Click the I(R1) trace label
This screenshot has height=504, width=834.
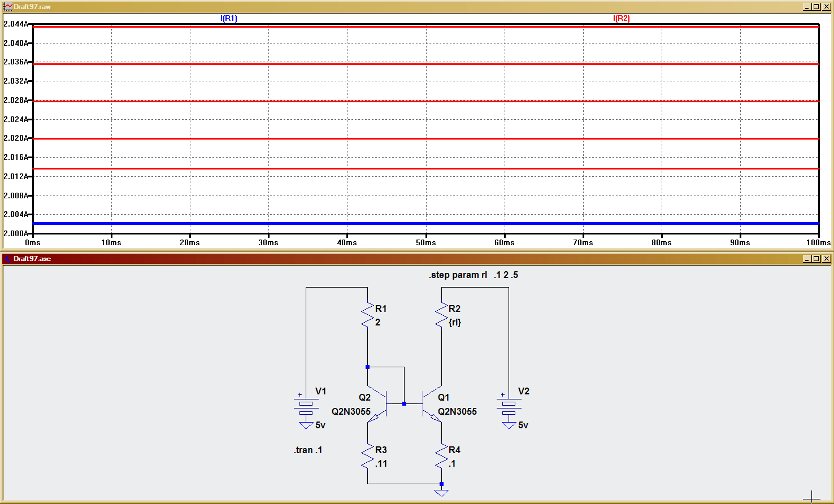coord(229,19)
